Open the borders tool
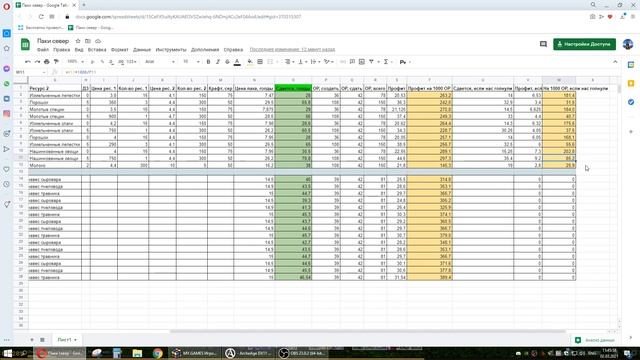 click(x=260, y=62)
